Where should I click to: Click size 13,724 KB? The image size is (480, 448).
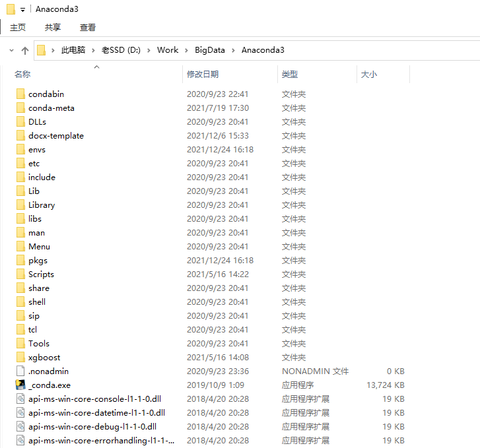(x=386, y=385)
